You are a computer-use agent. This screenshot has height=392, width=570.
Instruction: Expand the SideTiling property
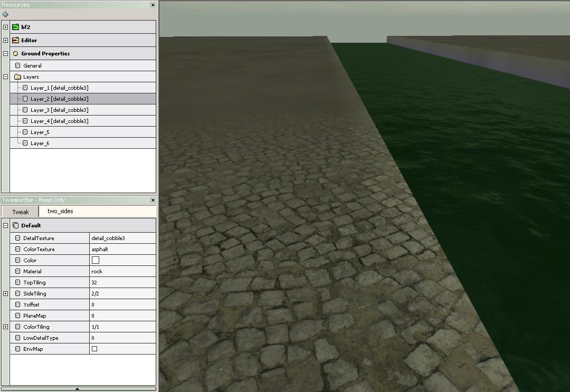[5, 293]
